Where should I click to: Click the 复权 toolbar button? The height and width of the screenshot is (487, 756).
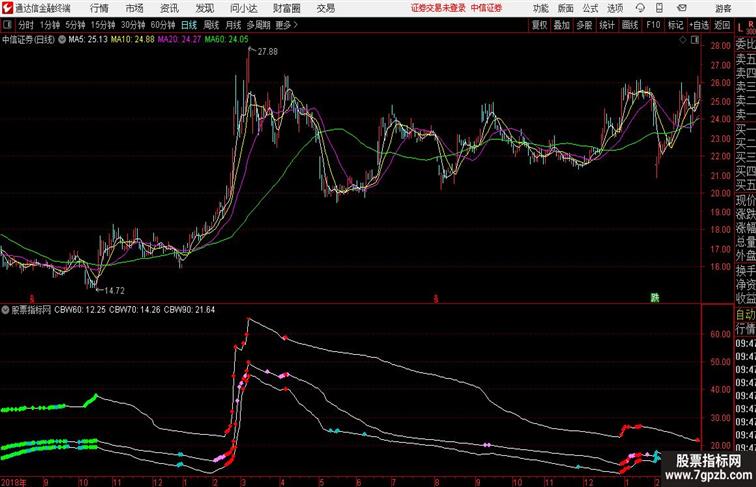540,25
